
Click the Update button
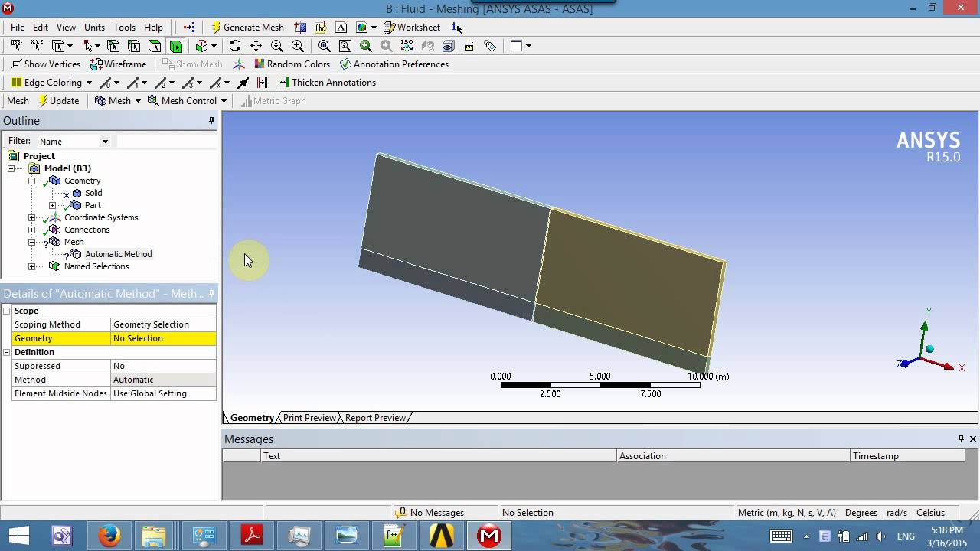pyautogui.click(x=58, y=101)
